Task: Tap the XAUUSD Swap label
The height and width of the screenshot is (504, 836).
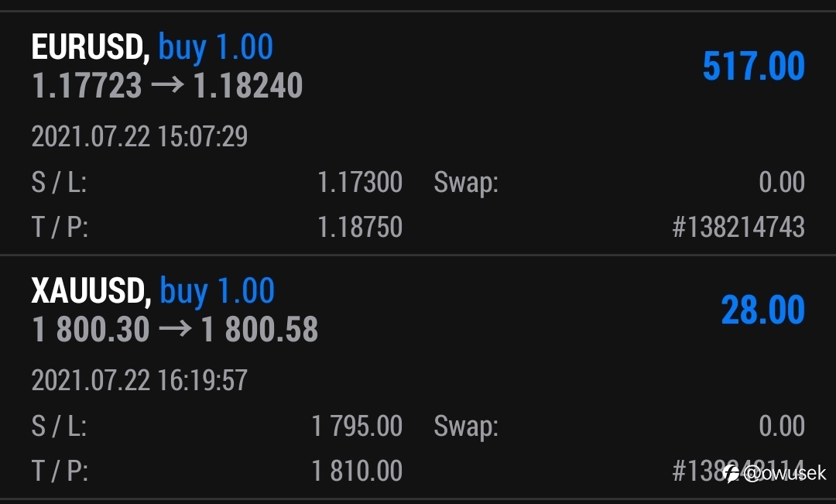Action: [466, 427]
